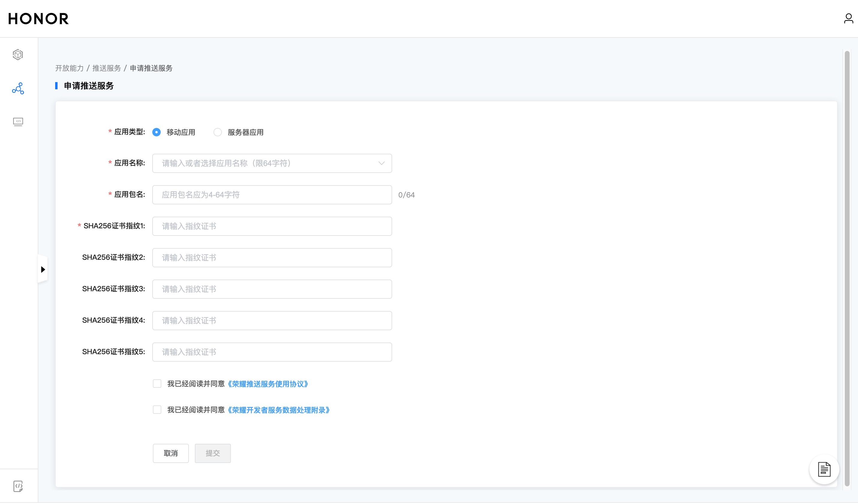Open the floating document icon at bottom right
The width and height of the screenshot is (858, 504).
pyautogui.click(x=824, y=469)
